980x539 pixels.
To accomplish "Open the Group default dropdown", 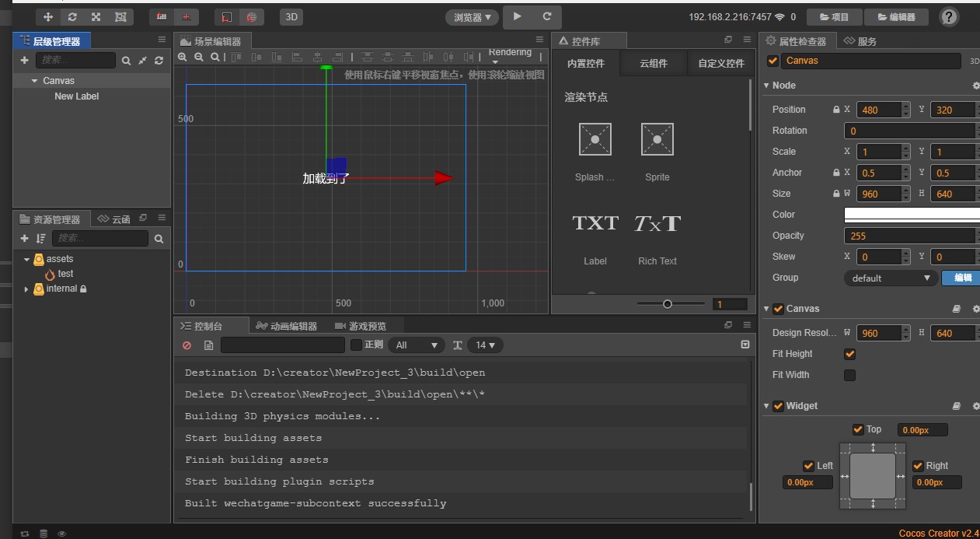I will pos(890,278).
